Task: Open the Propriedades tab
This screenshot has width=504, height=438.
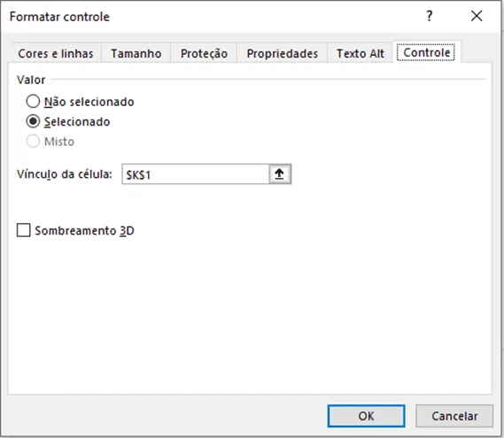Action: click(283, 53)
